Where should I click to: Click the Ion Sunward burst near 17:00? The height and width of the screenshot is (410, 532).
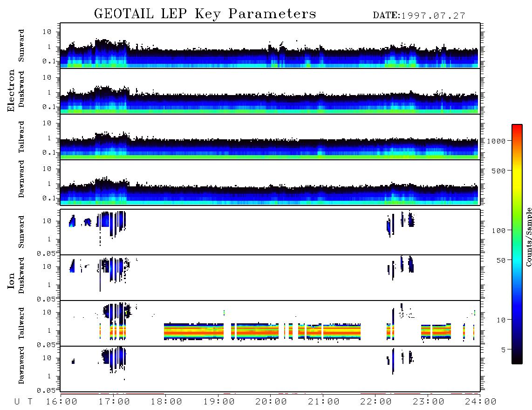[111, 224]
